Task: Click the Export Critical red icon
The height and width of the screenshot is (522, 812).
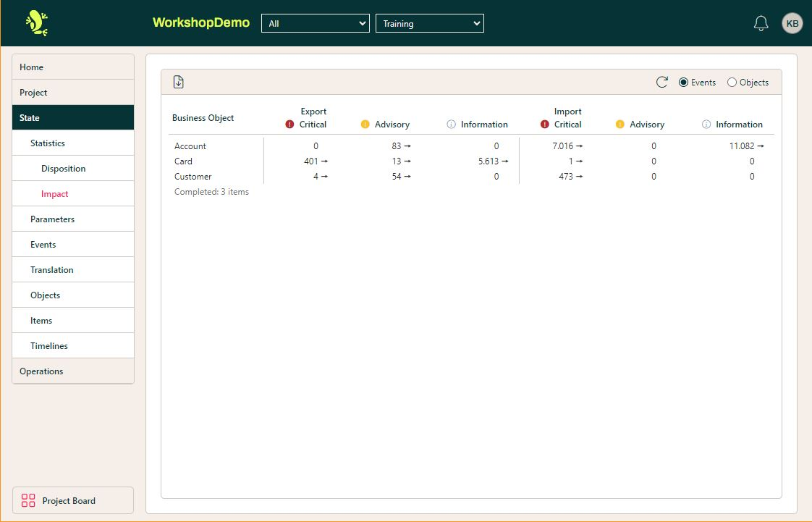Action: 290,125
